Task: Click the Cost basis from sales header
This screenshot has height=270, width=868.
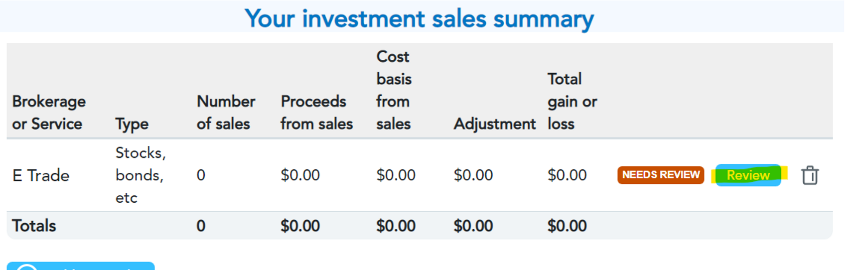Action: pyautogui.click(x=394, y=90)
